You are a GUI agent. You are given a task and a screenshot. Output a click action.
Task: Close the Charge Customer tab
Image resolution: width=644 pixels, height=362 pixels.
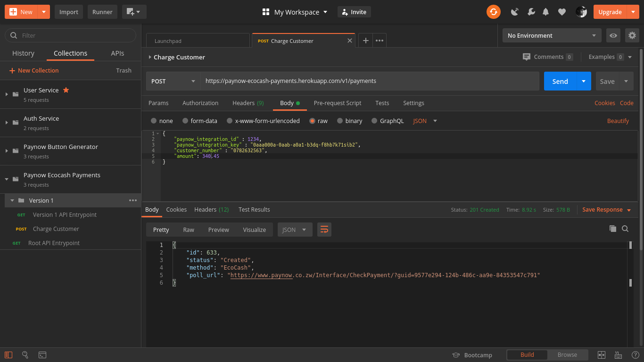coord(350,41)
